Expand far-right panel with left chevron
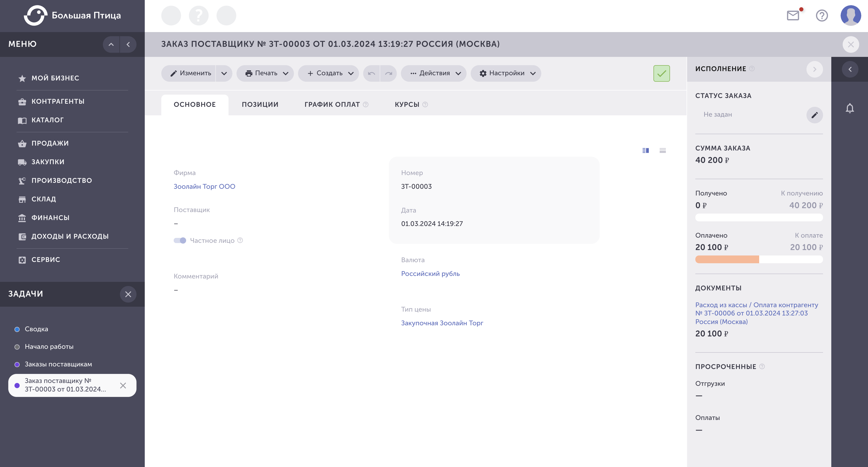Viewport: 868px width, 467px height. coord(850,69)
